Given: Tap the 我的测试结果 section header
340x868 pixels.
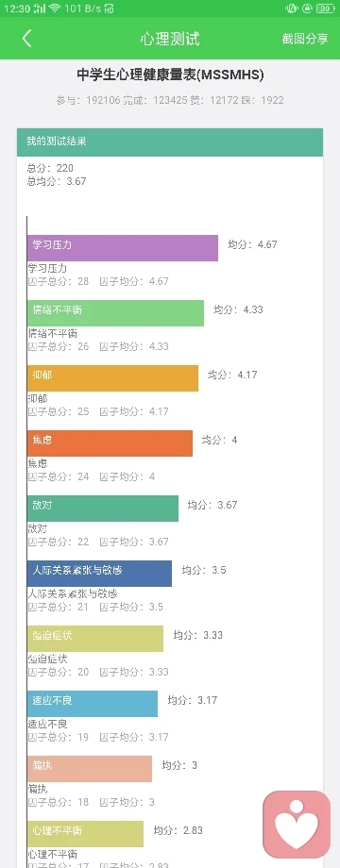Looking at the screenshot, I should 170,142.
